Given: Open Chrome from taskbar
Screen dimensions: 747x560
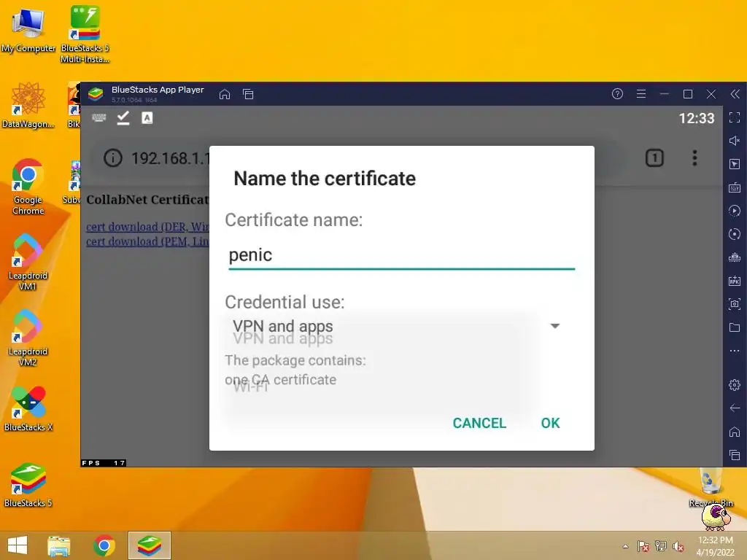Looking at the screenshot, I should click(x=104, y=545).
